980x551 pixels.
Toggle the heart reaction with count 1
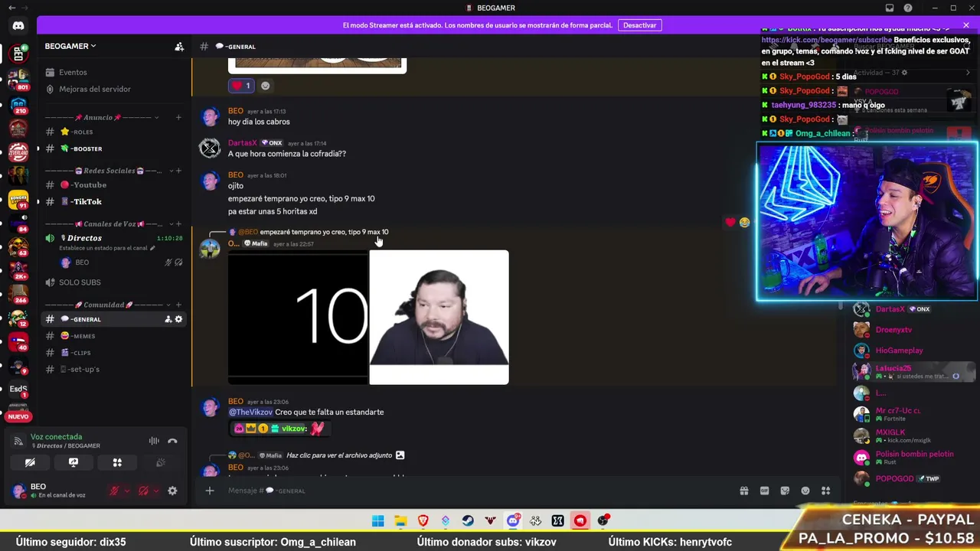241,86
